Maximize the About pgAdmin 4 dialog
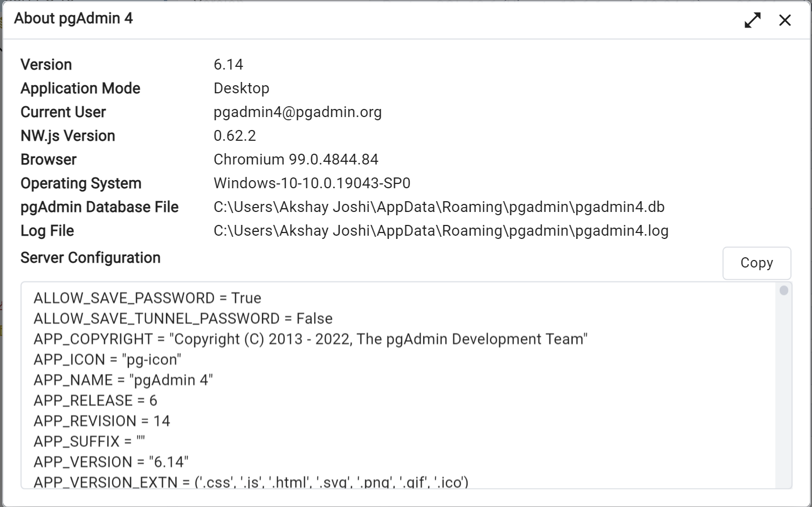Image resolution: width=812 pixels, height=507 pixels. click(x=752, y=20)
